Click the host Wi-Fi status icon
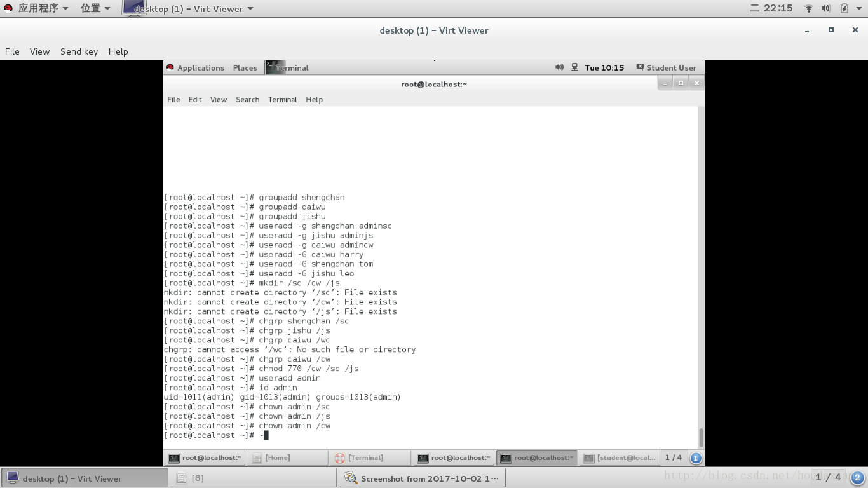The image size is (868, 488). point(809,8)
